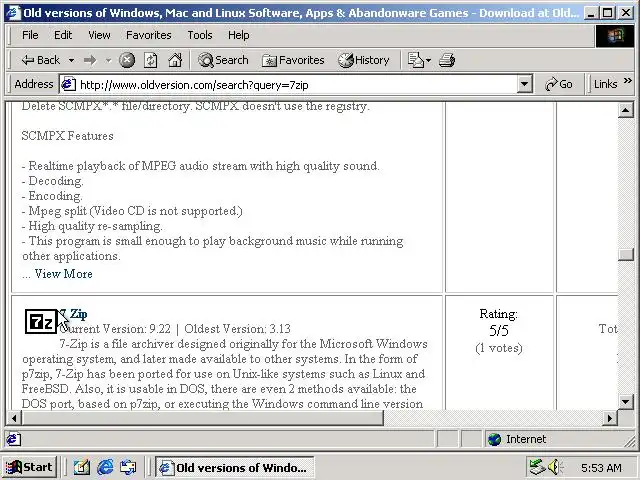Click the Mail button dropdown arrow
This screenshot has width=640, height=480.
[428, 60]
